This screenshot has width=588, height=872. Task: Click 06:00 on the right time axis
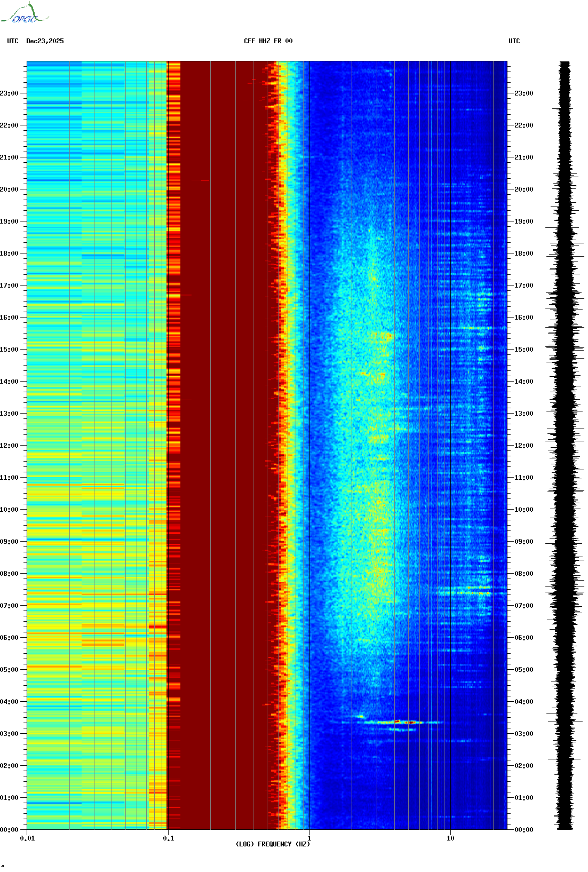click(x=524, y=638)
